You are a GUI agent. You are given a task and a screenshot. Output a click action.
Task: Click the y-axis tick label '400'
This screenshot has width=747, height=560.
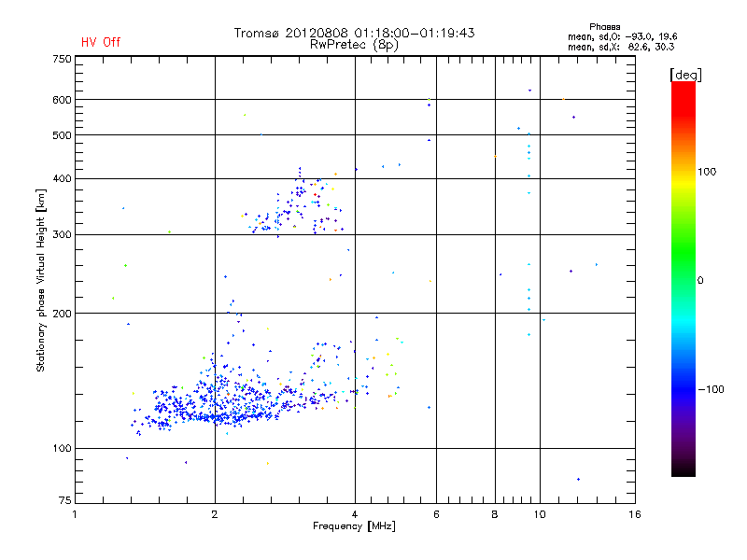pos(62,179)
